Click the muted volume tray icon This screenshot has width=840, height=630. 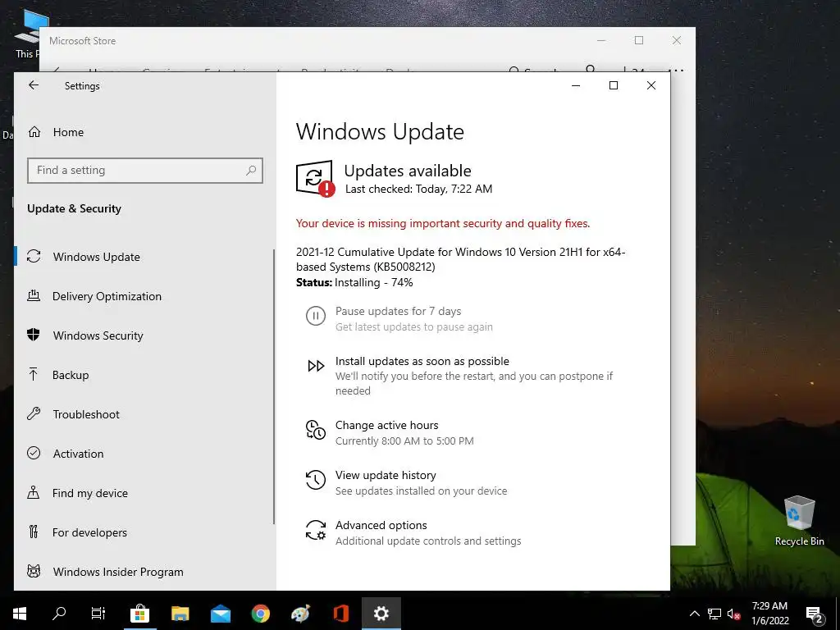(733, 614)
